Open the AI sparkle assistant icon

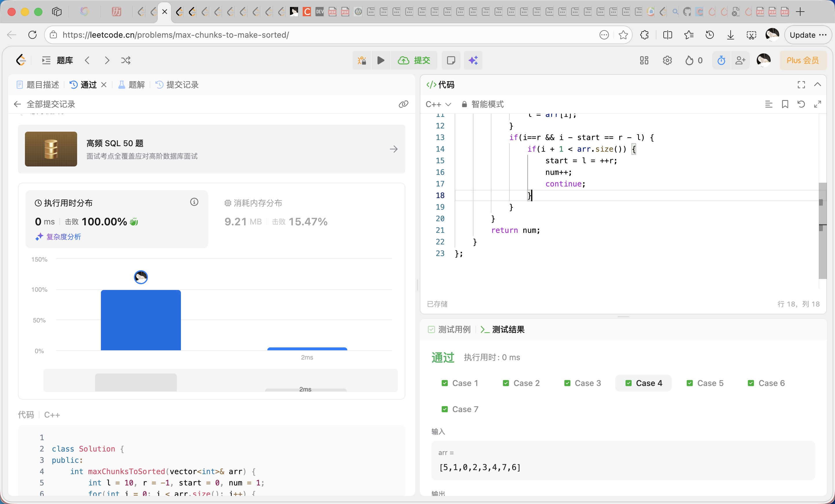[473, 60]
